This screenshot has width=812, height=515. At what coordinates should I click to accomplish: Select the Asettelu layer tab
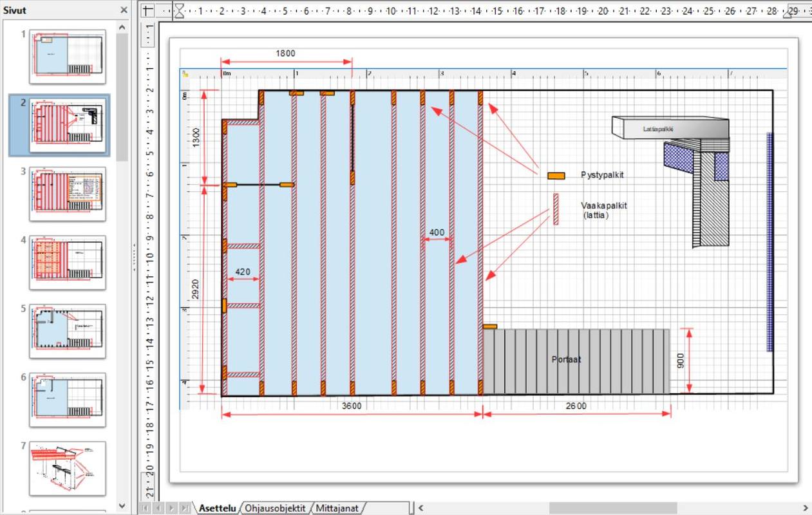(217, 508)
